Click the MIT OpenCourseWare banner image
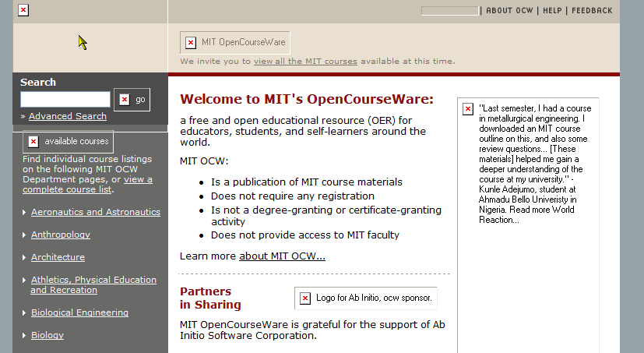 [235, 42]
